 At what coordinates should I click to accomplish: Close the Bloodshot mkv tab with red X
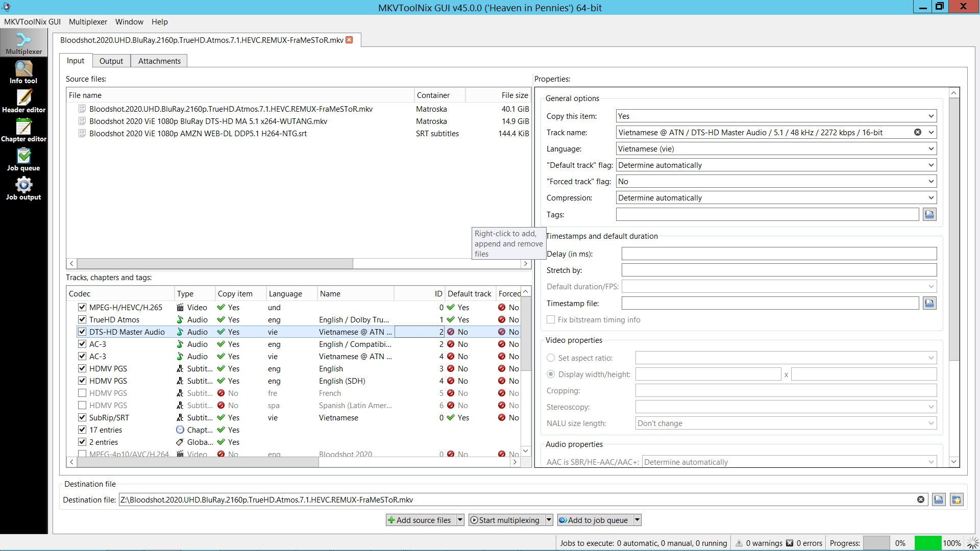(x=349, y=40)
